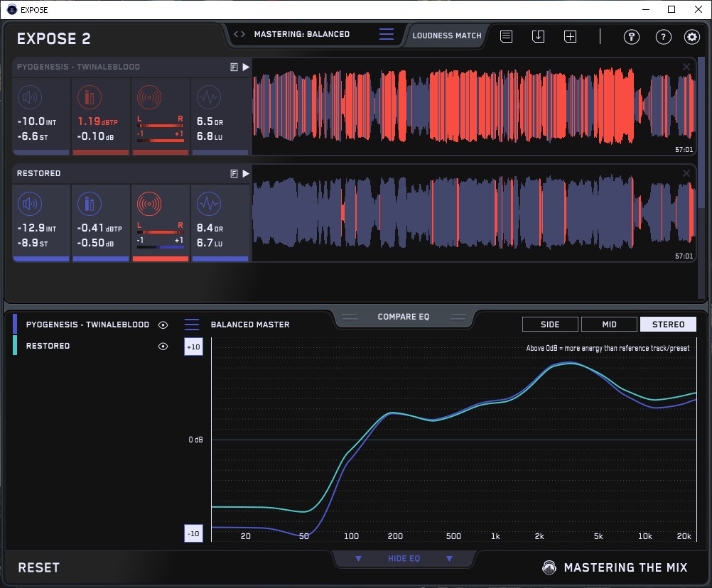The image size is (712, 588).
Task: Select the RESTORED track title
Action: tap(38, 173)
